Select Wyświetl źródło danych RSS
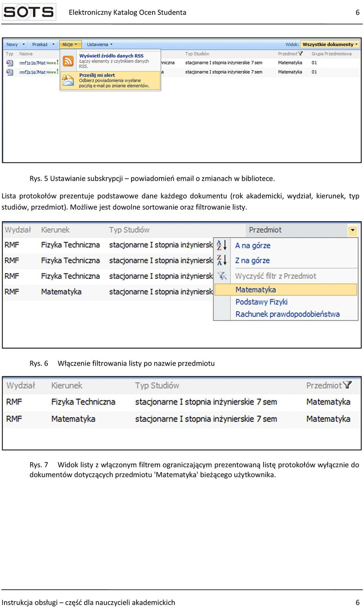This screenshot has height=607, width=364. (x=111, y=56)
